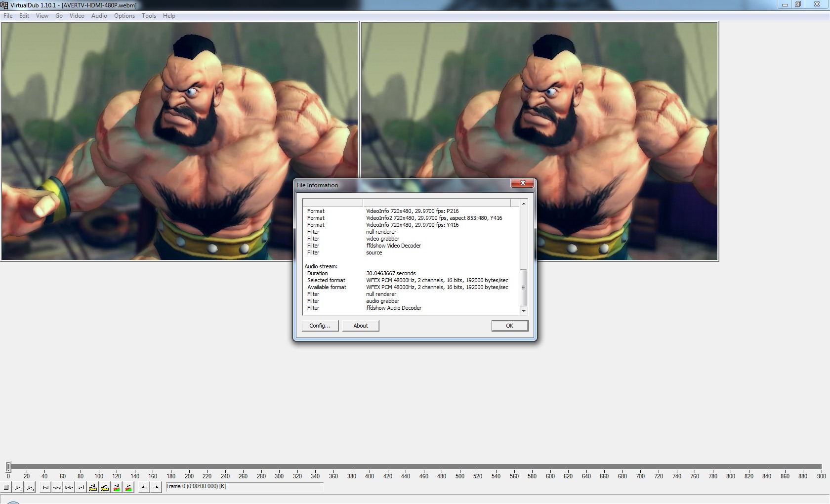
Task: Click the 900 mark on the timeline
Action: coord(821,476)
